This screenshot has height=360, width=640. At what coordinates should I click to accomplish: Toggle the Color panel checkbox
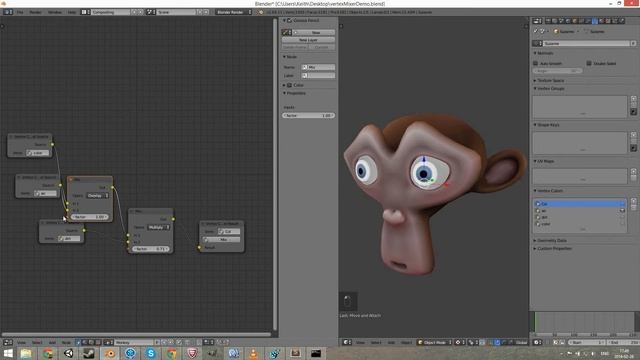[x=289, y=85]
